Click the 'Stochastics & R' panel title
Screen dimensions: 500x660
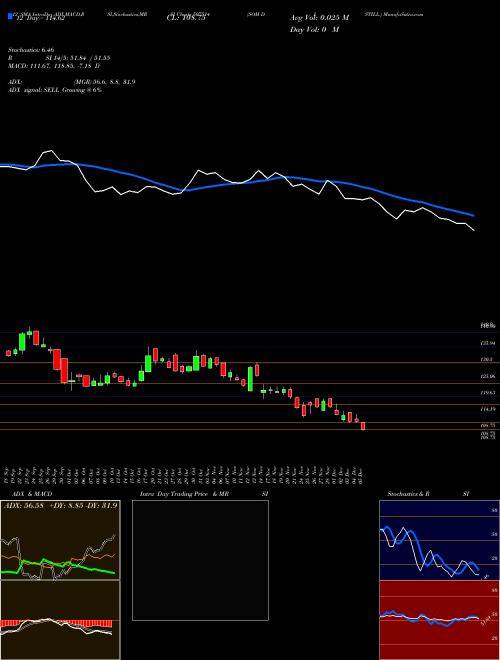pyautogui.click(x=408, y=494)
